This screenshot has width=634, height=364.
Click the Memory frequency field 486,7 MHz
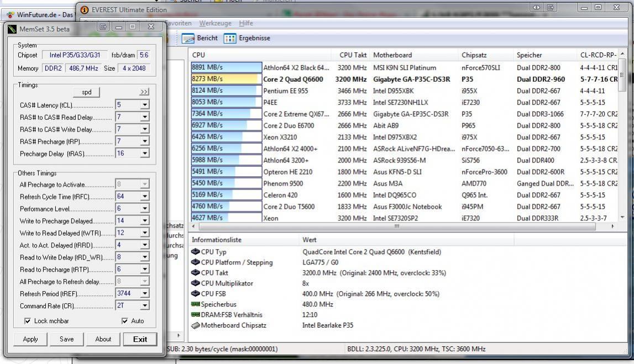pyautogui.click(x=83, y=68)
